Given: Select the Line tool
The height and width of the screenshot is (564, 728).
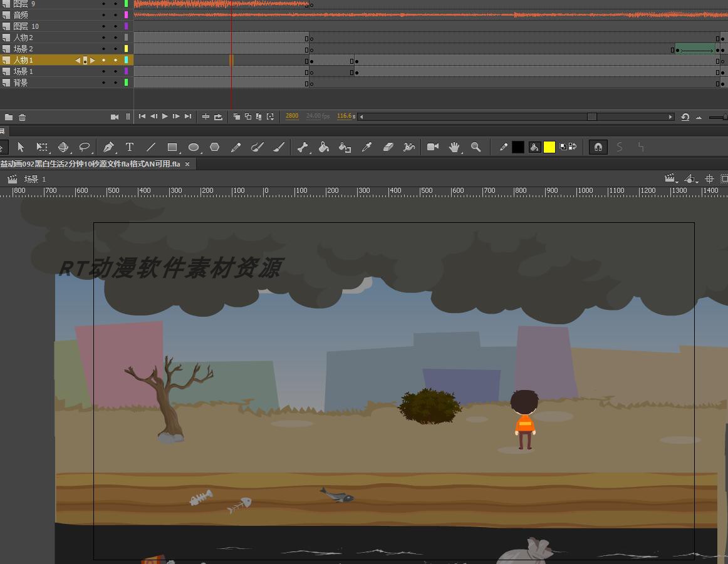Looking at the screenshot, I should tap(151, 147).
